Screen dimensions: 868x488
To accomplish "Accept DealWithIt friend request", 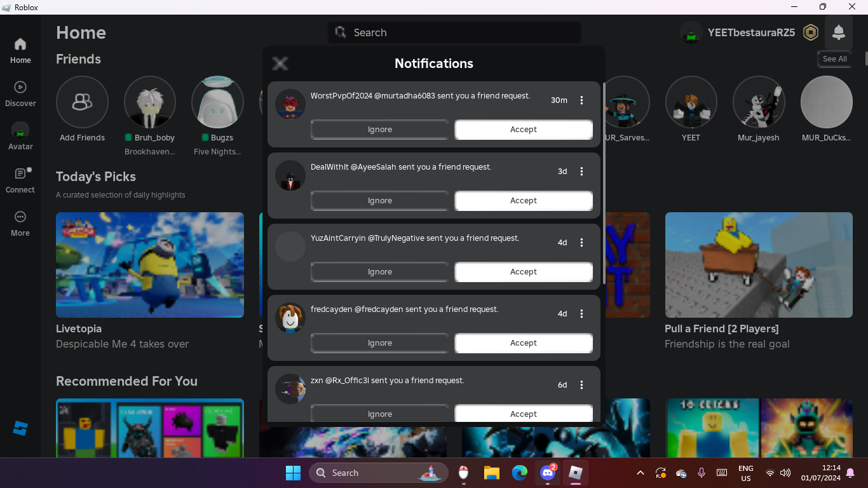I will (524, 201).
